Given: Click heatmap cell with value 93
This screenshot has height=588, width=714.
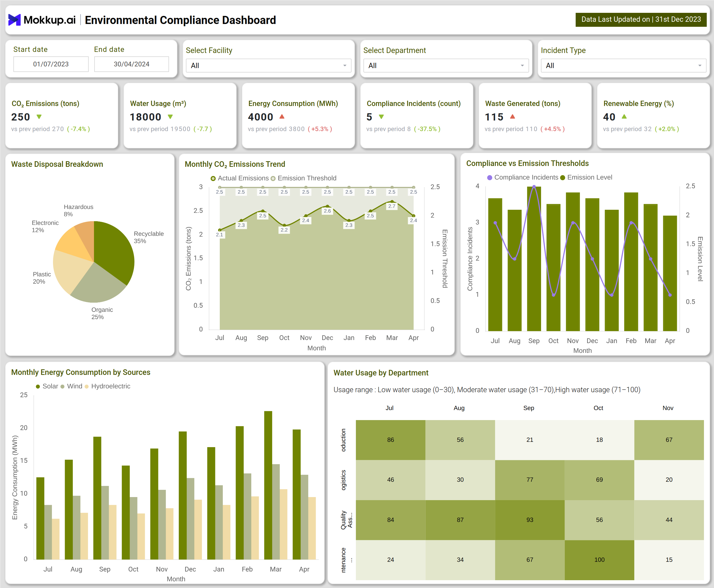Looking at the screenshot, I should coord(530,520).
